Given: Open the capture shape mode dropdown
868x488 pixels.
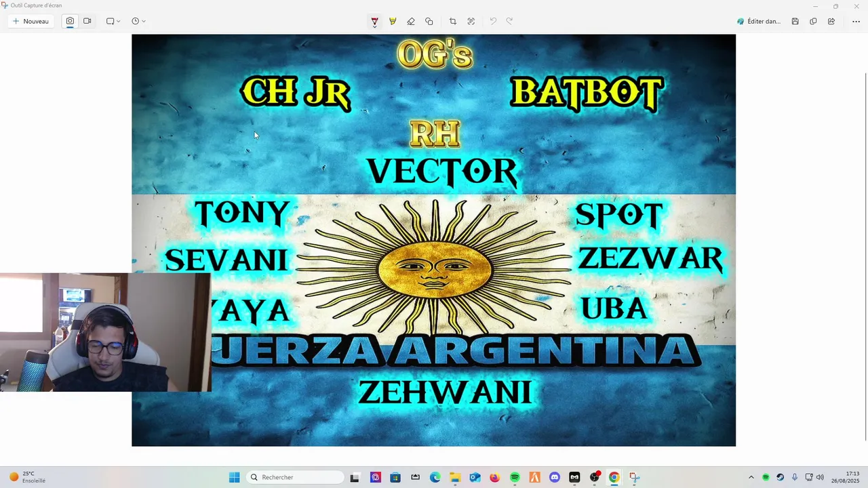Looking at the screenshot, I should 113,21.
